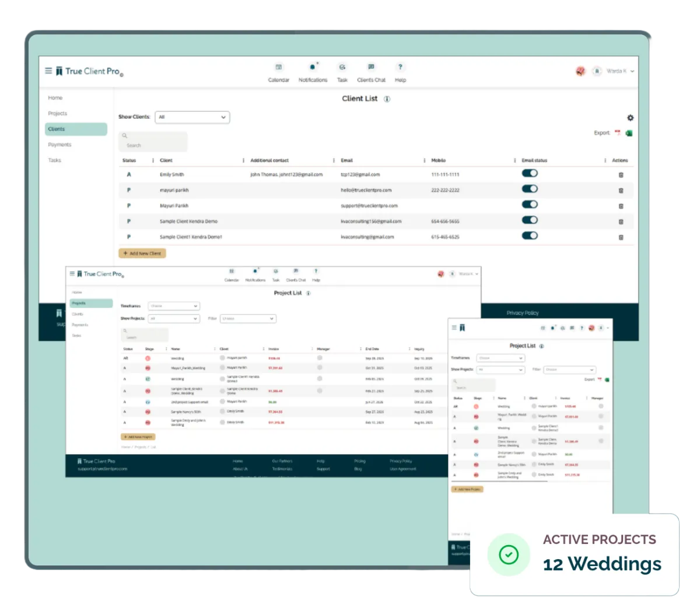Screen dimensions: 700x608
Task: Click the Sample Client Kendra Demo name cell
Action: [x=188, y=222]
